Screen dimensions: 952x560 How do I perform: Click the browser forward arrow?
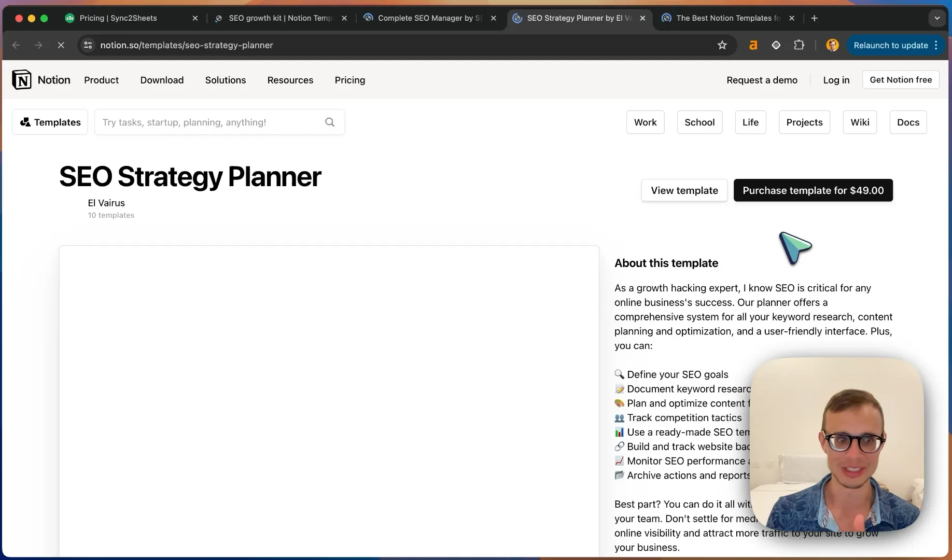(x=38, y=45)
